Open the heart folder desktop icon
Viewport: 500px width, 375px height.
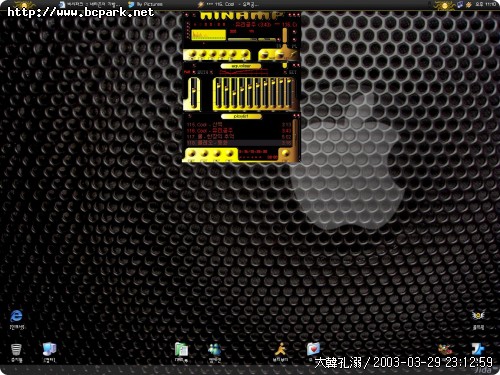point(313,349)
